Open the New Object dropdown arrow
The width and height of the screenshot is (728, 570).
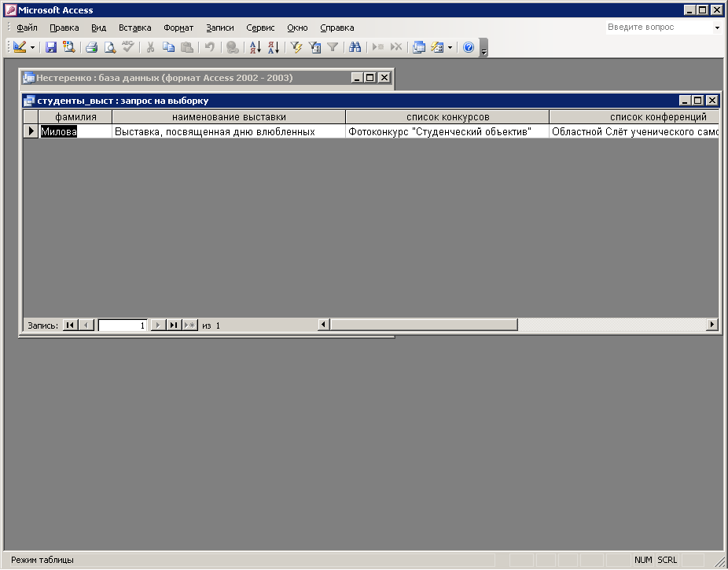point(450,47)
